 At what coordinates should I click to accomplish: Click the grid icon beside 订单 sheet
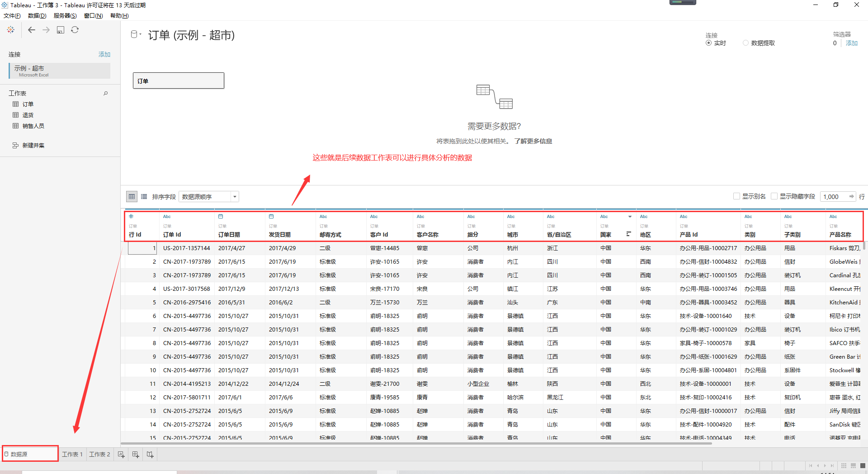pos(16,104)
